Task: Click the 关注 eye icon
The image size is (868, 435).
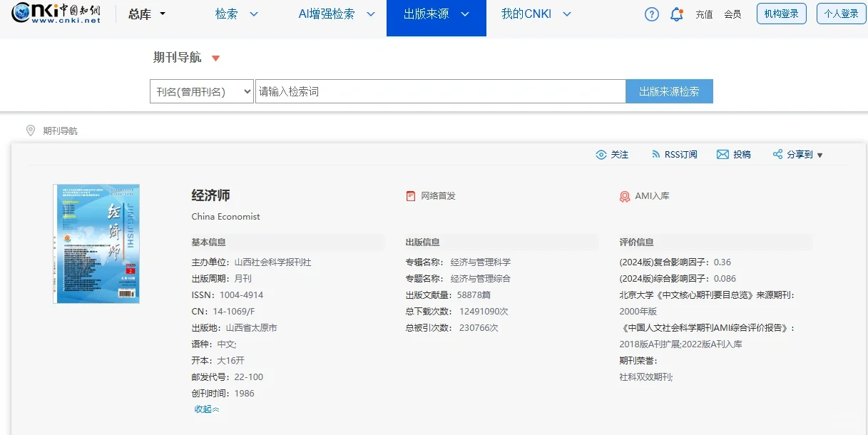Action: click(601, 155)
